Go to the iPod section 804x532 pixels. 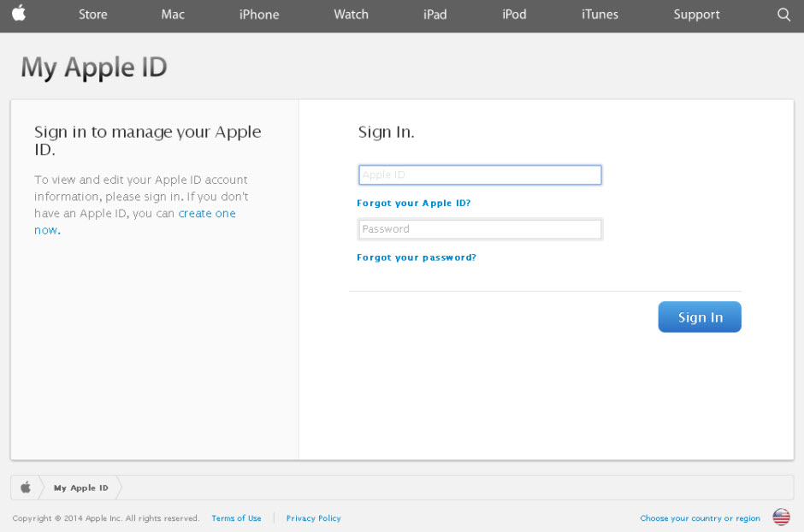point(514,15)
